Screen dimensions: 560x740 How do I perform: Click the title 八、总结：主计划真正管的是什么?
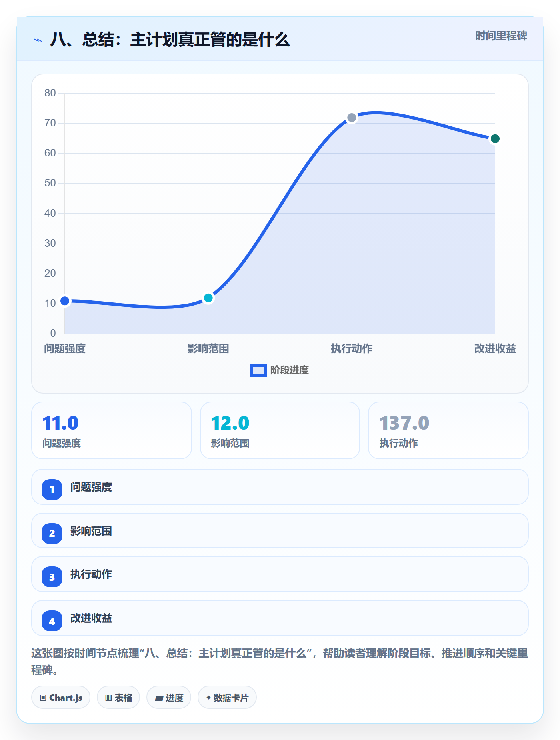pyautogui.click(x=170, y=40)
